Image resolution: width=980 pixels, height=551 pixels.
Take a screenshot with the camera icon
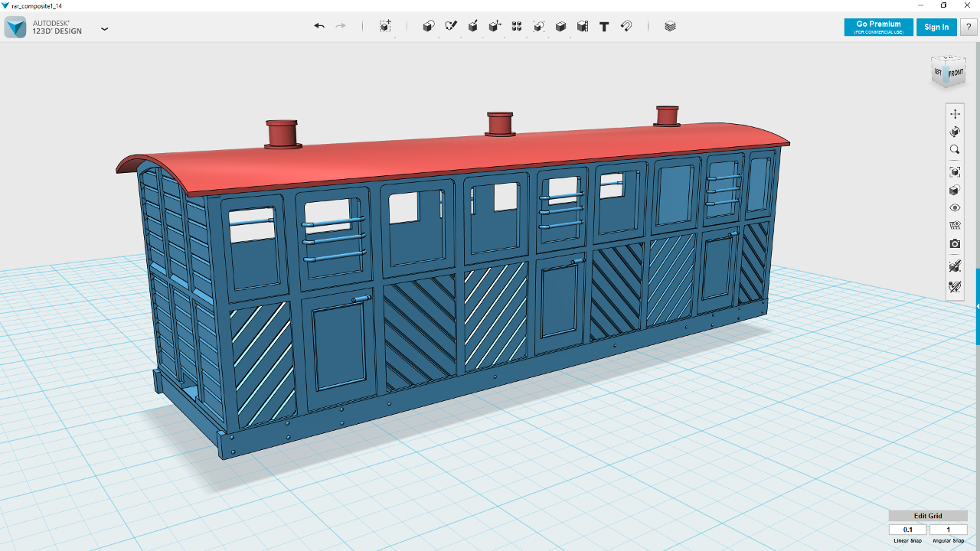tap(955, 244)
